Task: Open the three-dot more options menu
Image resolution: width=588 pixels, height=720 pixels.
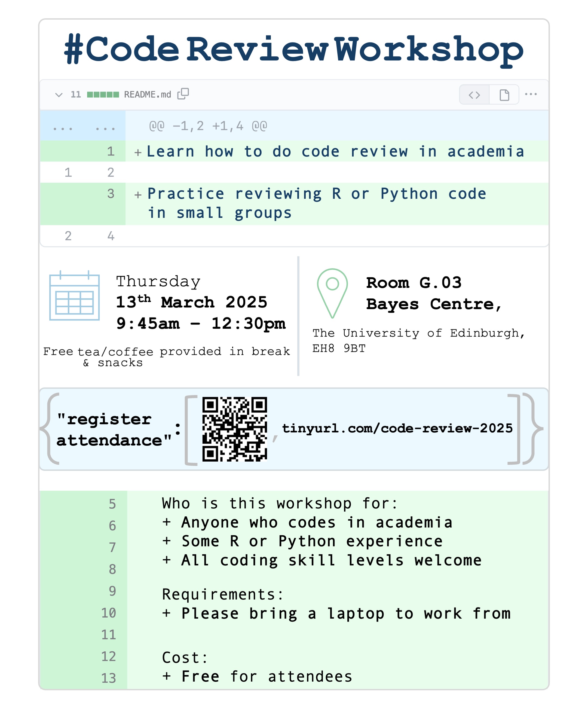Action: pyautogui.click(x=531, y=94)
